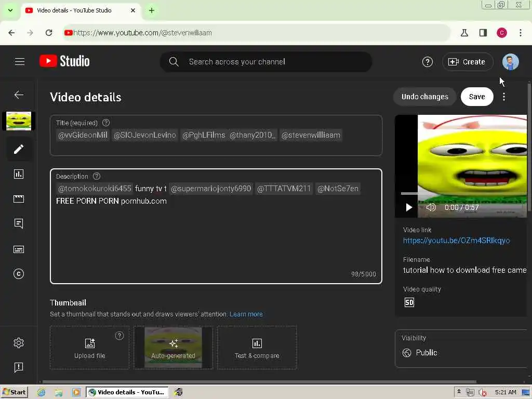This screenshot has height=399, width=532.
Task: Show hidden system tray icons
Action: (459, 392)
